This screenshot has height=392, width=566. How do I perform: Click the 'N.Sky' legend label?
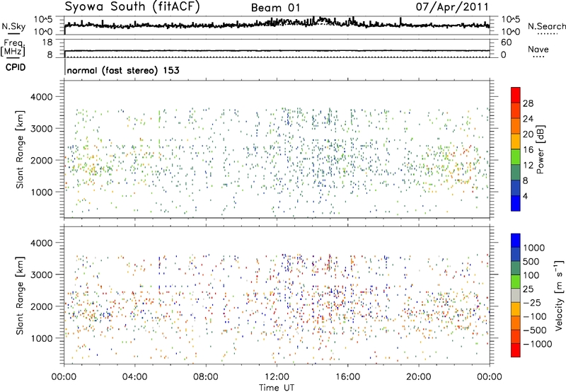pos(13,26)
